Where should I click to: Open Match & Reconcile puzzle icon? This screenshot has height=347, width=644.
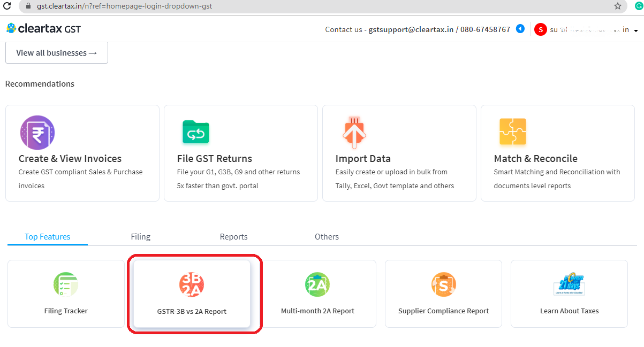pyautogui.click(x=513, y=133)
